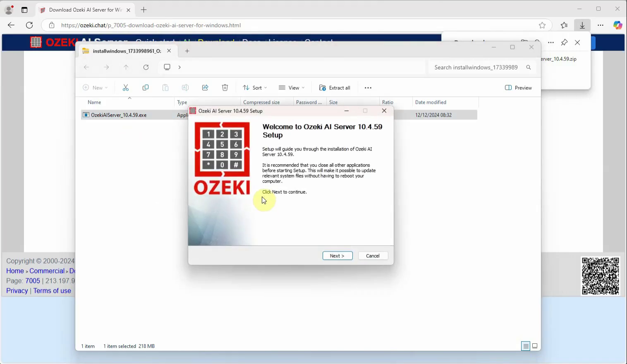Click Extract all in Explorer toolbar
The image size is (627, 364).
(335, 88)
